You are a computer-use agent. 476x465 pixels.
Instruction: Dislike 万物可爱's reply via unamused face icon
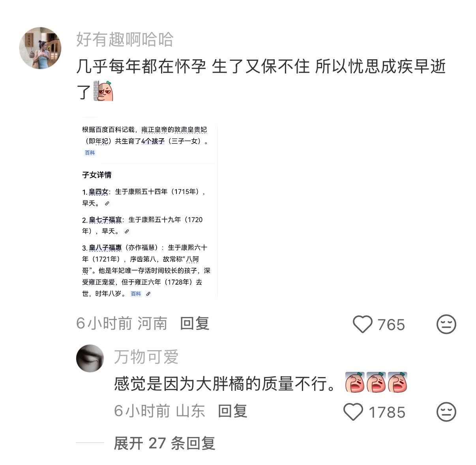pos(446,412)
